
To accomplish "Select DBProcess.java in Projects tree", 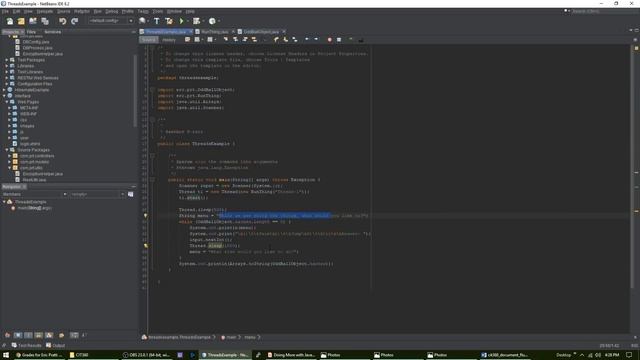I will [x=38, y=48].
